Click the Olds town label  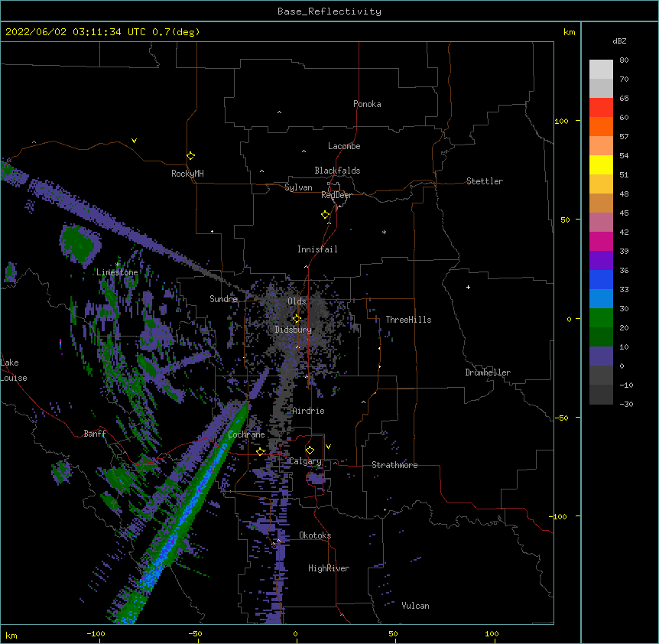[x=297, y=301]
